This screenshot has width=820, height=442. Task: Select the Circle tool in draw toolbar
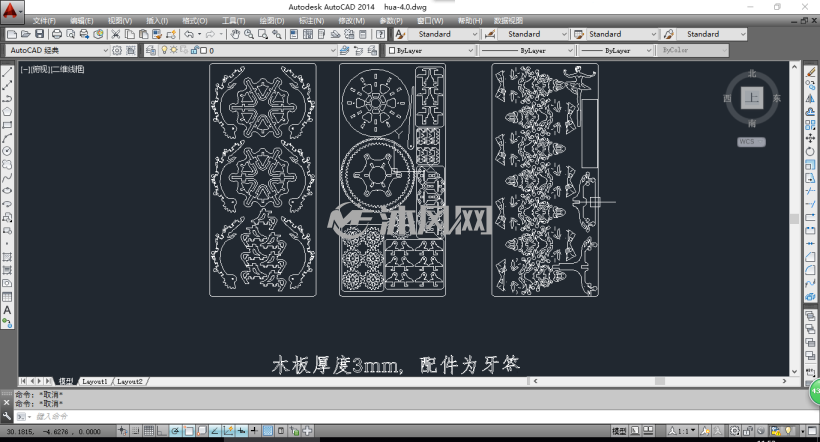pos(7,151)
